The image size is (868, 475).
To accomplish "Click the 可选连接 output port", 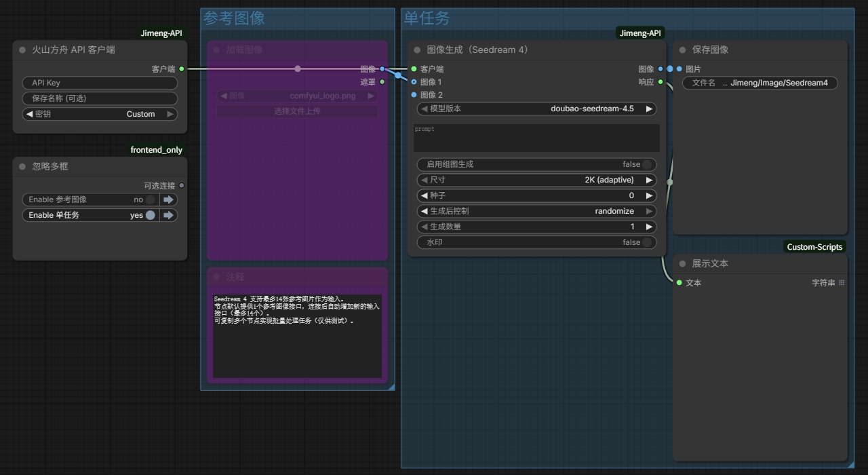I will pos(182,185).
